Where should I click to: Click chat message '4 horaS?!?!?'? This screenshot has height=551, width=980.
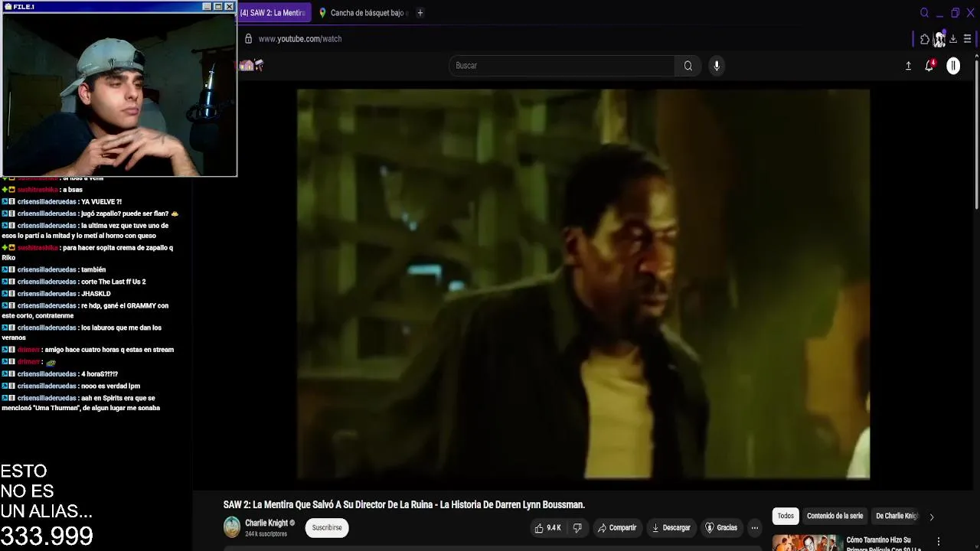tap(100, 374)
